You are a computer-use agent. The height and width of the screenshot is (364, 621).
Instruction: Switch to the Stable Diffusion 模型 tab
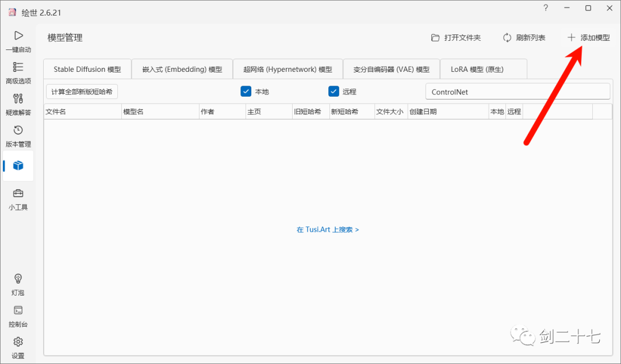(x=87, y=68)
